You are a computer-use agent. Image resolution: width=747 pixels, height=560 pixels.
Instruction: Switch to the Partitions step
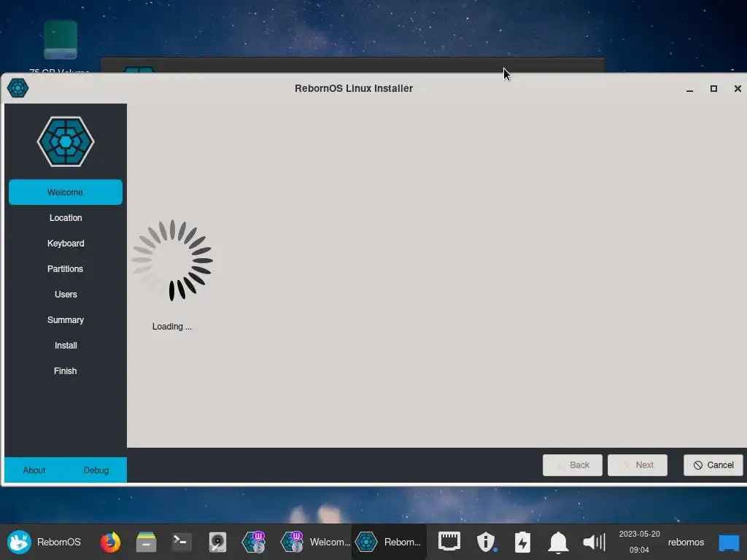coord(65,268)
